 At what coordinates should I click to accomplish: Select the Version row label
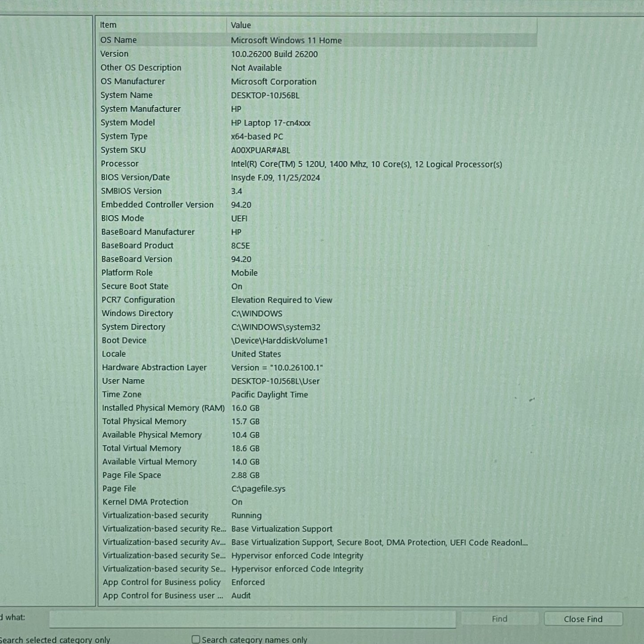coord(114,54)
